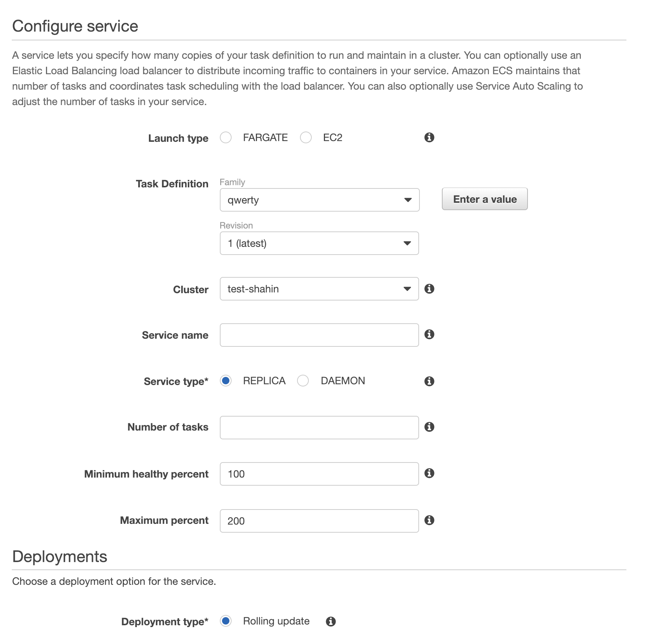Focus the Number of tasks field
Viewport: 672px width, 637px height.
319,427
